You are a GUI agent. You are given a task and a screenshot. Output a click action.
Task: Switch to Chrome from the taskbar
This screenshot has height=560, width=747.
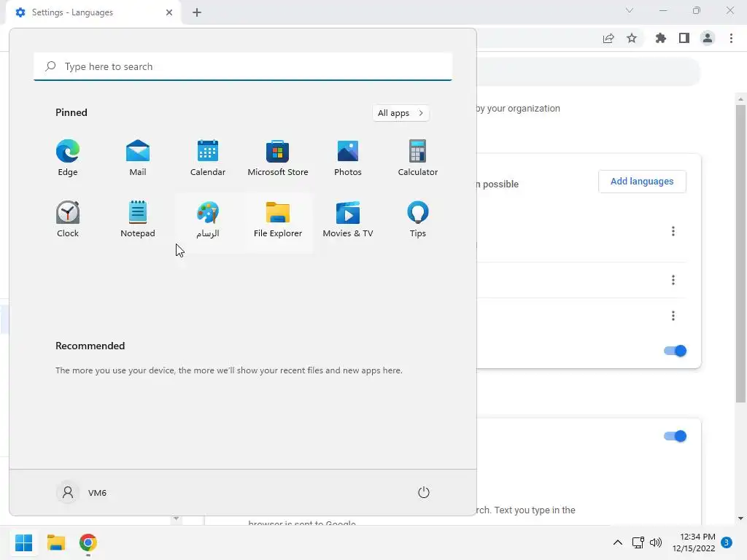click(88, 542)
